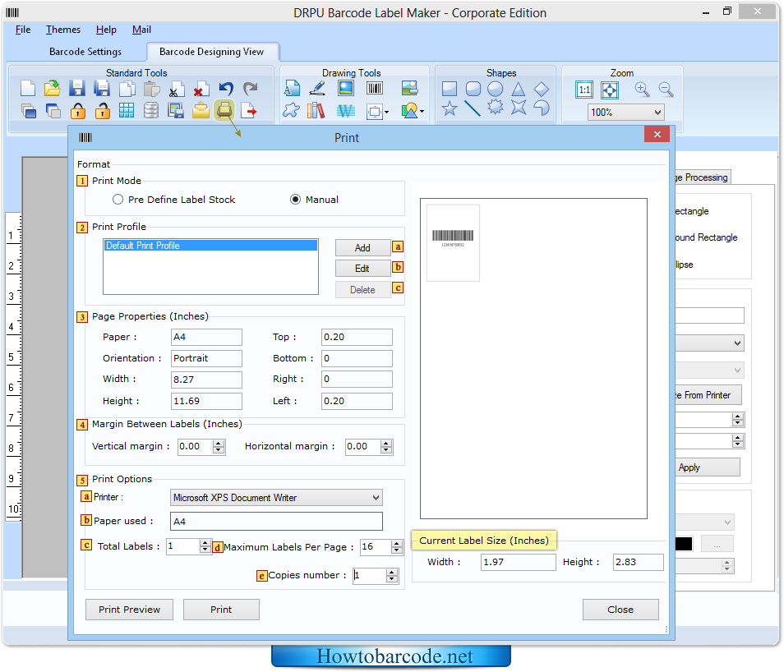Click the Print icon in Standard Tools
Image resolution: width=784 pixels, height=672 pixels.
[224, 110]
